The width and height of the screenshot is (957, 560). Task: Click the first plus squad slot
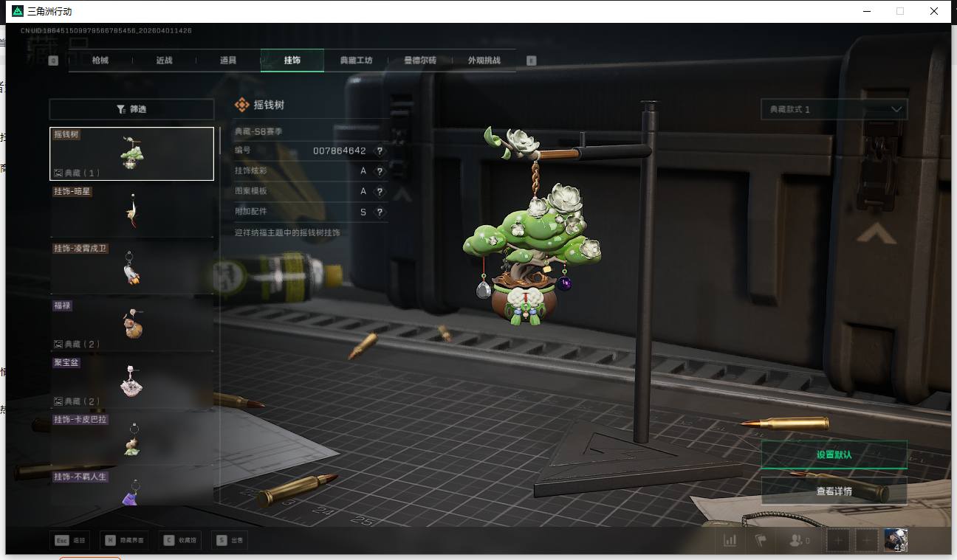(838, 540)
